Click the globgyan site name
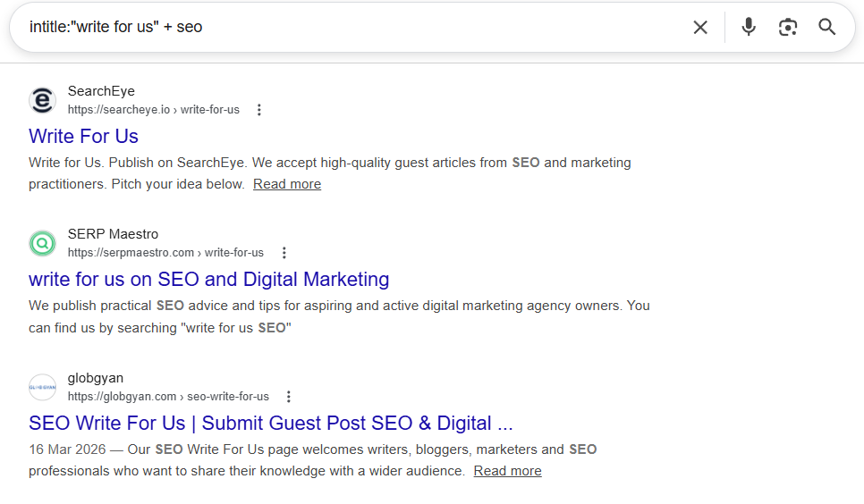This screenshot has width=864, height=504. coord(96,378)
